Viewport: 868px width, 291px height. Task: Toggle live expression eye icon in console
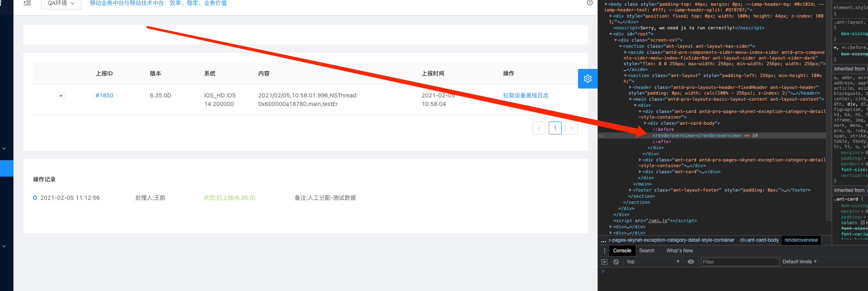(x=691, y=262)
